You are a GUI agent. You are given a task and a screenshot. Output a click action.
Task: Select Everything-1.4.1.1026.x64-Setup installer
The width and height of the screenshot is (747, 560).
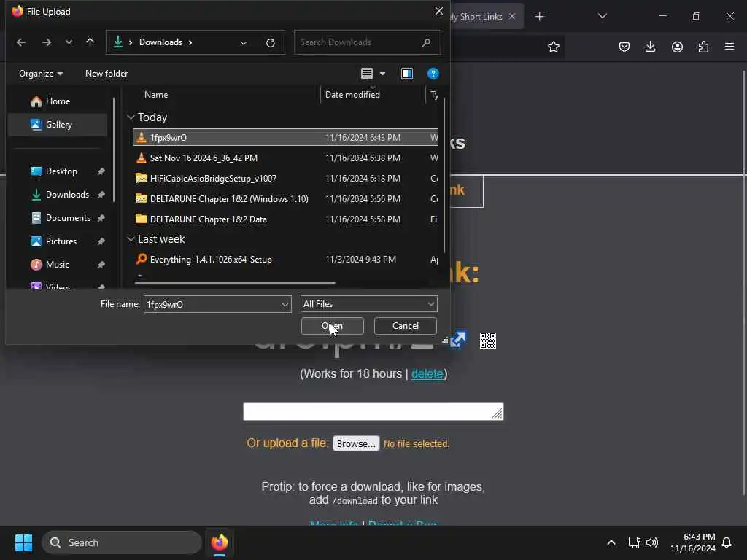(285, 260)
